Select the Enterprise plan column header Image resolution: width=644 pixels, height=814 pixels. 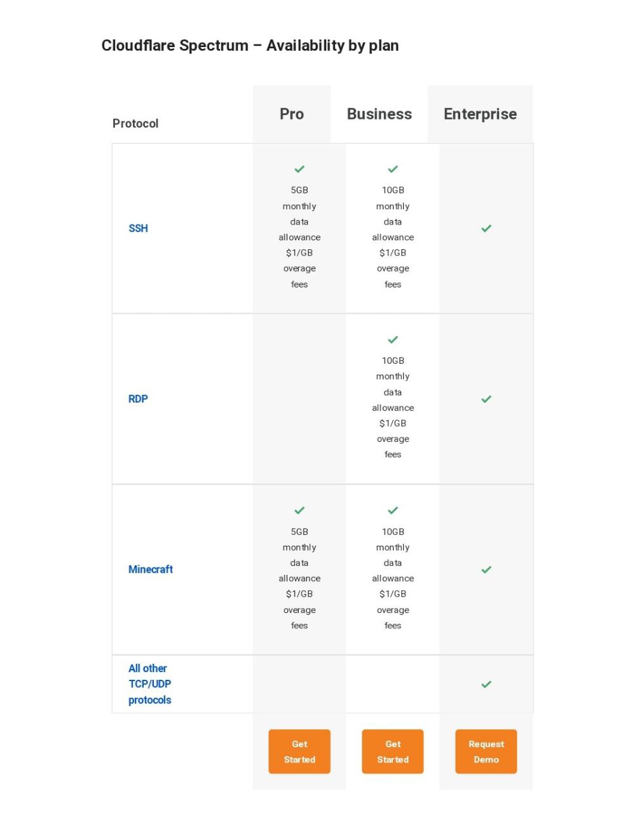[480, 114]
